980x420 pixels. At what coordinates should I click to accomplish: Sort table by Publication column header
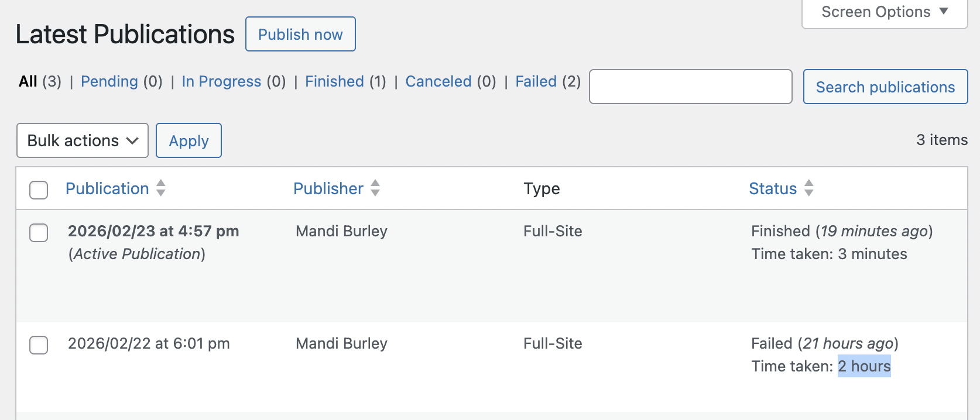click(x=107, y=188)
